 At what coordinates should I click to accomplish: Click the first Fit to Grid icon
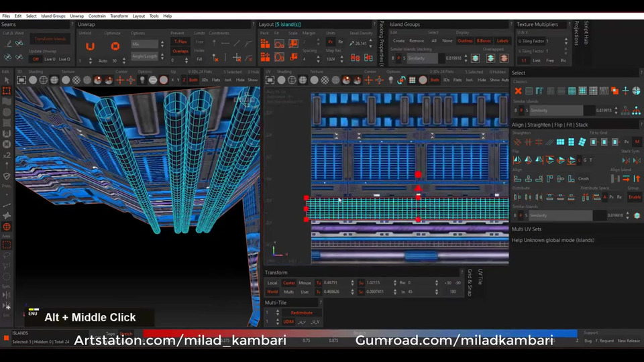(594, 142)
